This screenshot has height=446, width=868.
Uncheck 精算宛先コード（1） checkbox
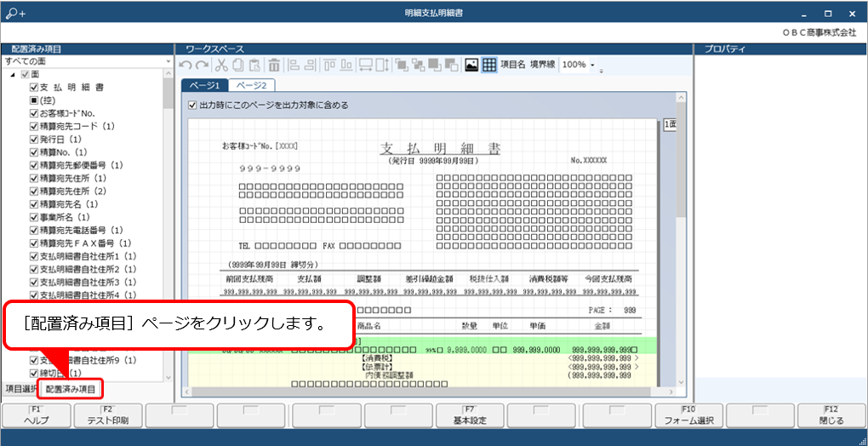(x=34, y=126)
